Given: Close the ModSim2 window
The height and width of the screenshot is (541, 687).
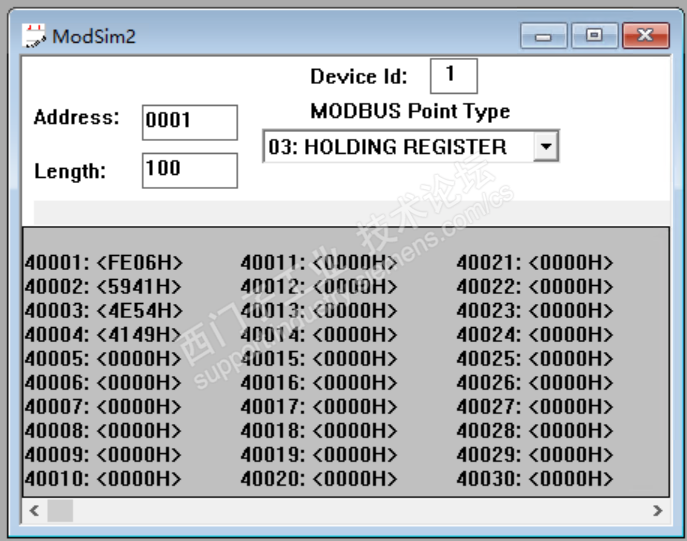Looking at the screenshot, I should pos(646,35).
